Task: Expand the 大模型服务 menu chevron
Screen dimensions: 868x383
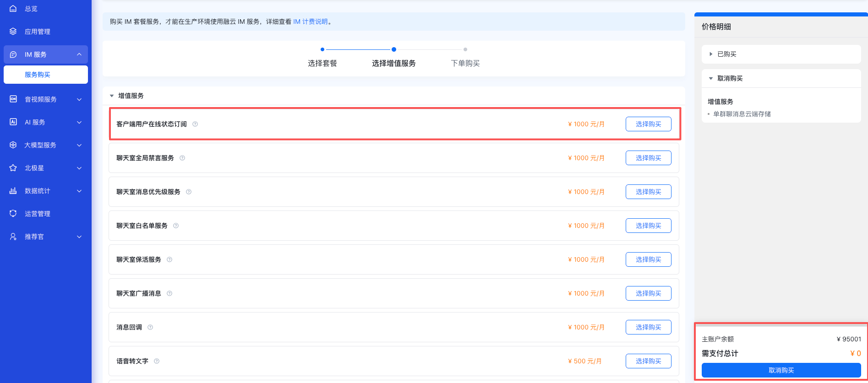Action: tap(79, 145)
